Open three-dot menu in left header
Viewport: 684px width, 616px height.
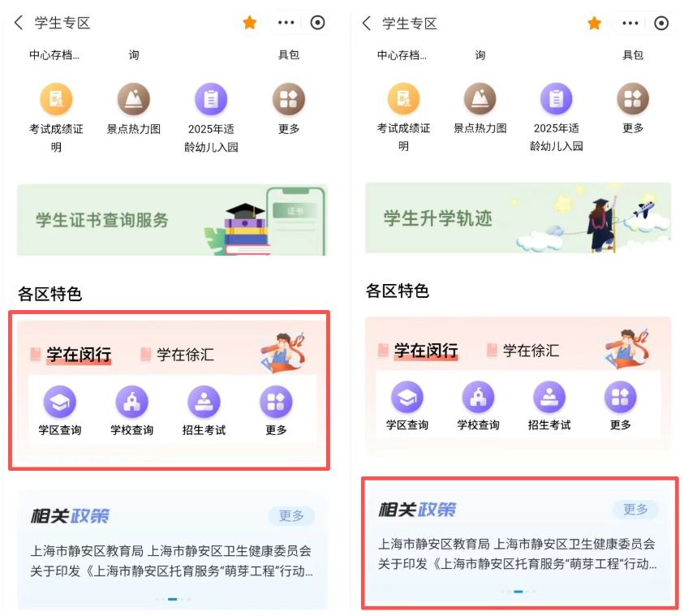(286, 22)
